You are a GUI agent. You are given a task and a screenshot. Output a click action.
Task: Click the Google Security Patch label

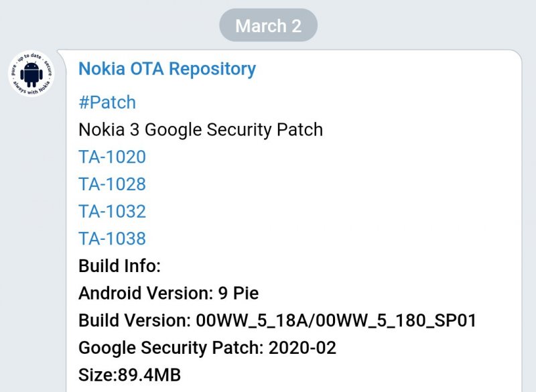(x=170, y=348)
